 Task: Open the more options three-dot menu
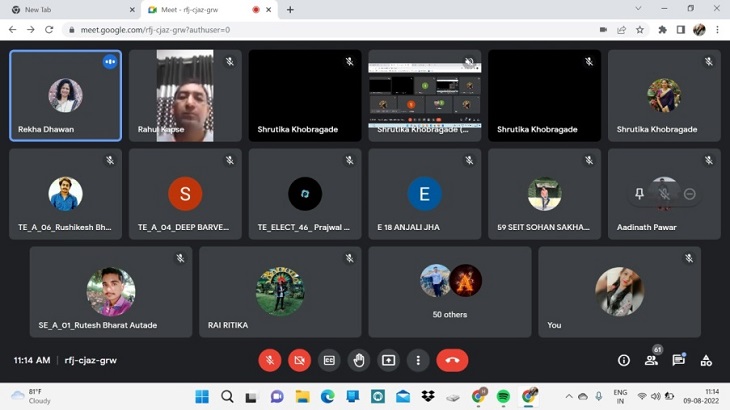(x=418, y=360)
